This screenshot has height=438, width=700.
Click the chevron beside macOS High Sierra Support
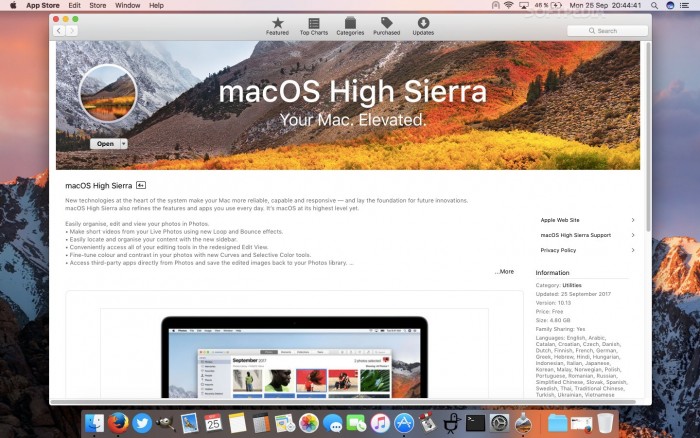coord(633,235)
